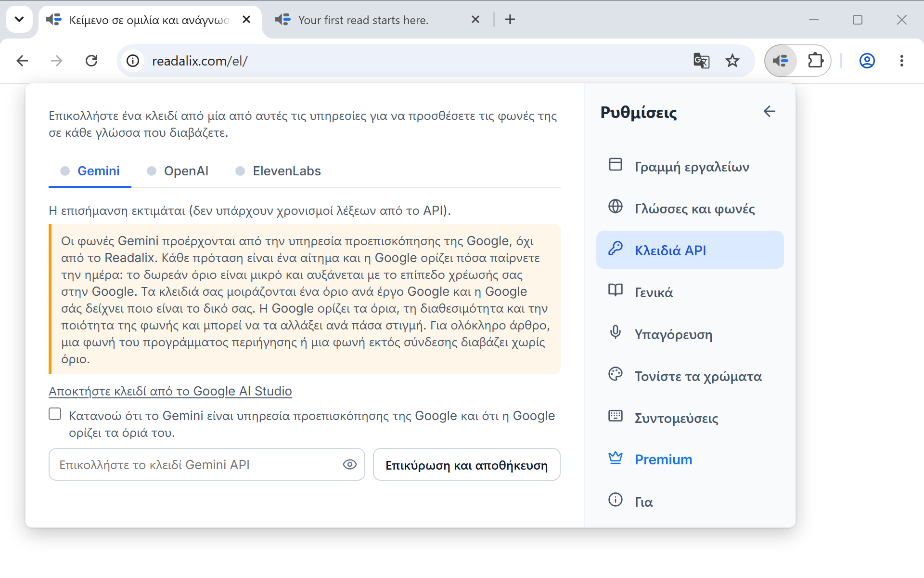Bookmark this page with the star icon
The width and height of the screenshot is (924, 578).
pos(732,61)
